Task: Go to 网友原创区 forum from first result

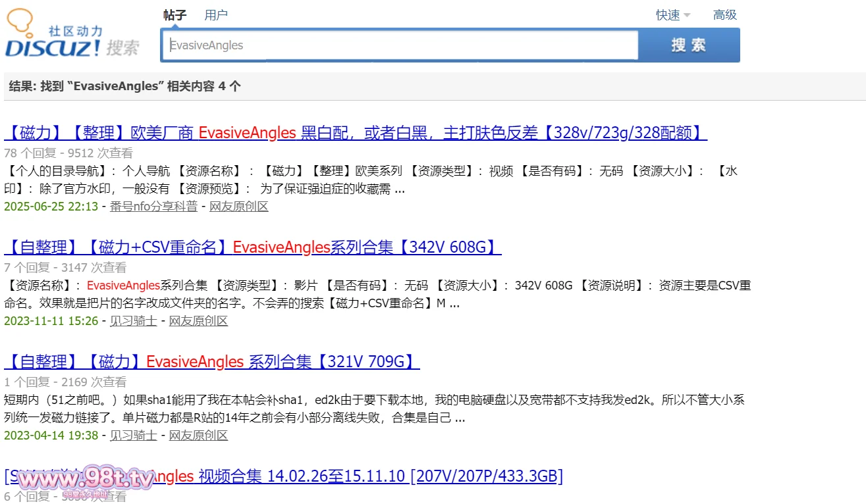Action: (x=239, y=207)
